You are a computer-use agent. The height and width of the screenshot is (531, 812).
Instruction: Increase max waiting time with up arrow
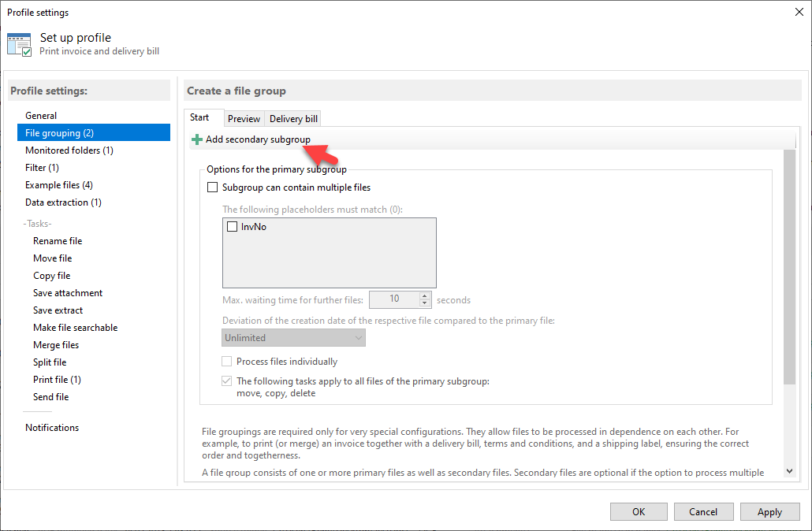[x=426, y=295]
